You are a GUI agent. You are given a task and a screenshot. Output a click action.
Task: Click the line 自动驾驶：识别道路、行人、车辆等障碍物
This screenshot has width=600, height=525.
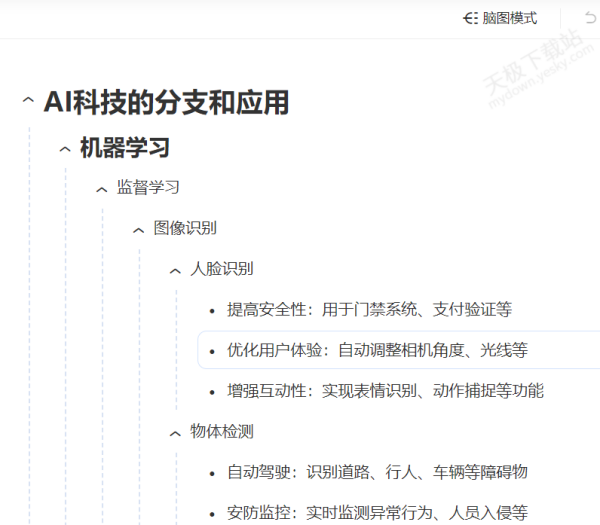(377, 472)
